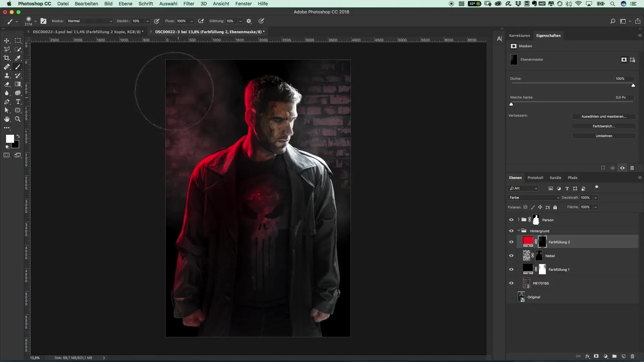Click the Weiche Kante value field
Screen dimensions: 644x362
pyautogui.click(x=624, y=98)
